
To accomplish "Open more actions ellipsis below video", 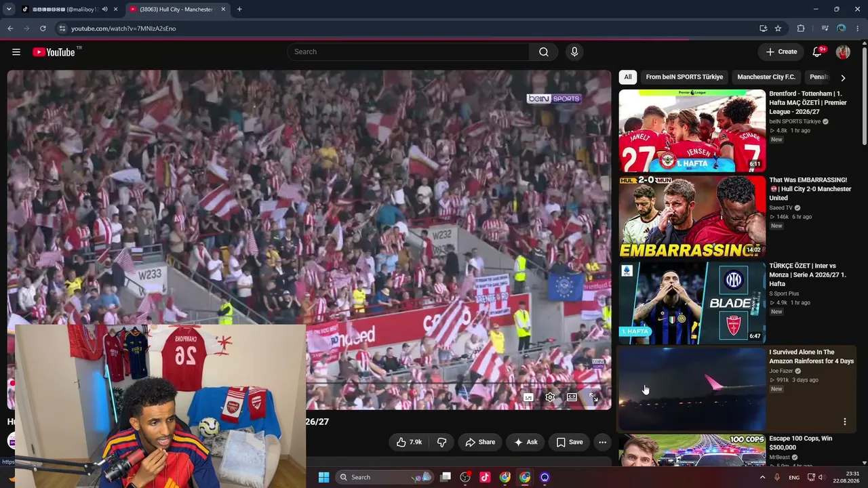I will (602, 442).
